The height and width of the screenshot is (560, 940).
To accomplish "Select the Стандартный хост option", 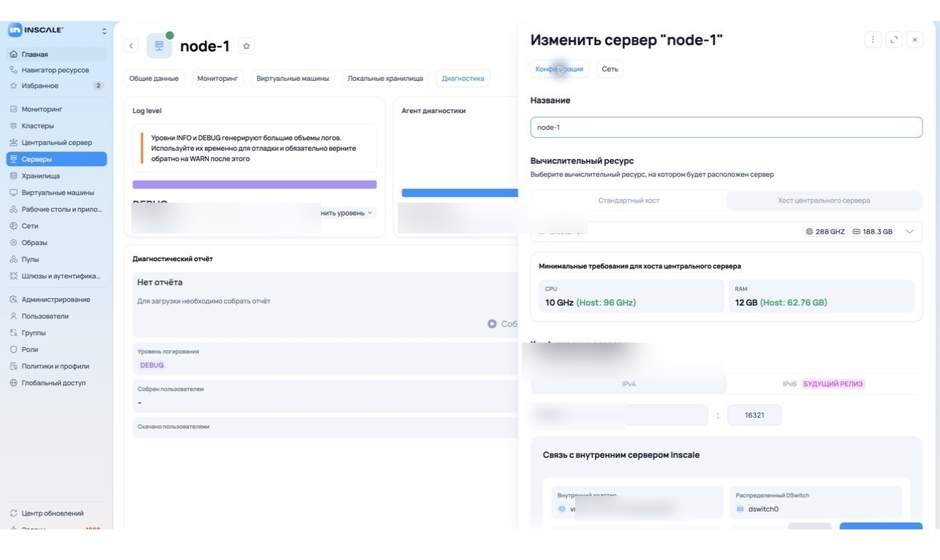I will pos(629,201).
